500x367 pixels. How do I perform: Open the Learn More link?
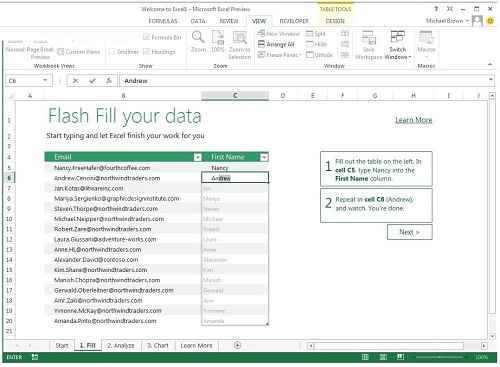(414, 120)
